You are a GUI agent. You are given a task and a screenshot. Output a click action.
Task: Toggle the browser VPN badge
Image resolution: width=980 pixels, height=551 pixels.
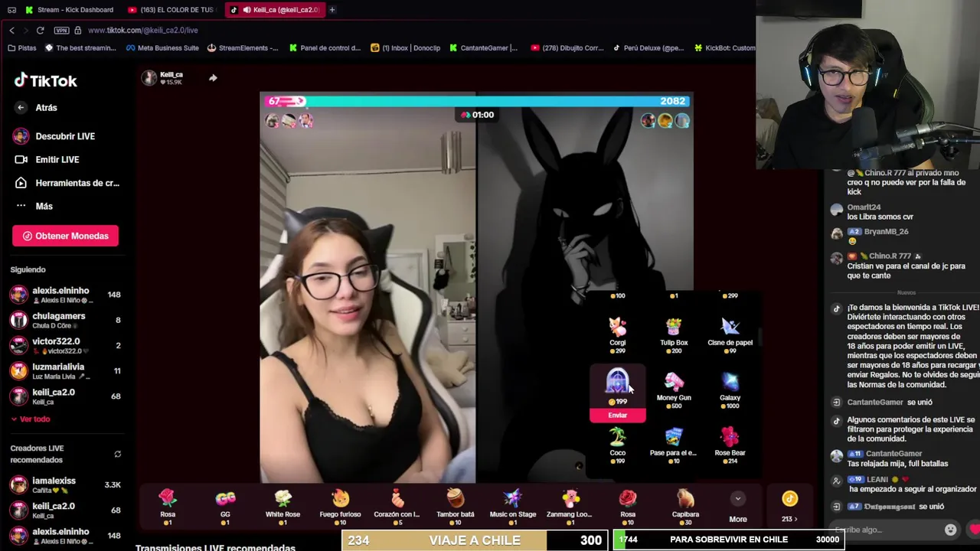(61, 30)
